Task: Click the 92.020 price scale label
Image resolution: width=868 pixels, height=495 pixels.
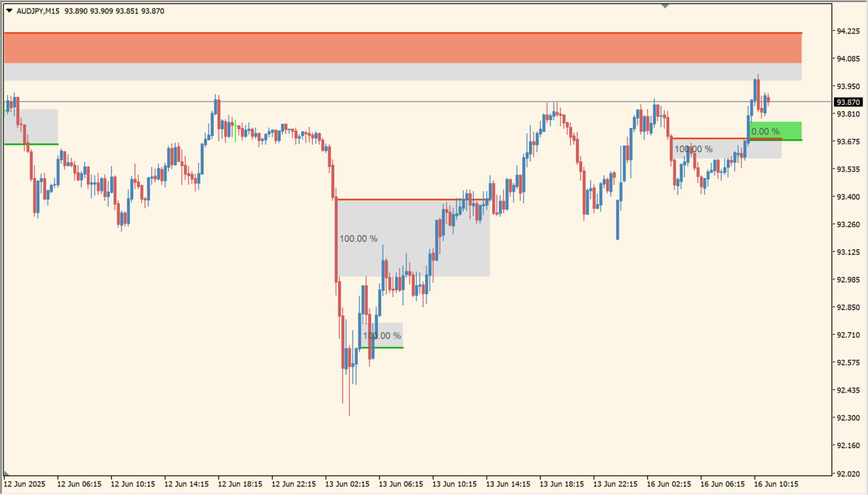Action: tap(848, 474)
